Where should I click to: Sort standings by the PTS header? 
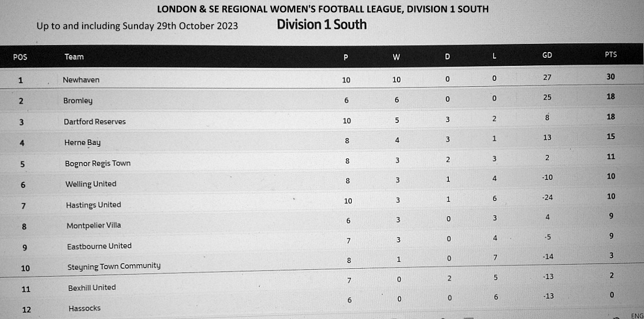click(x=611, y=54)
